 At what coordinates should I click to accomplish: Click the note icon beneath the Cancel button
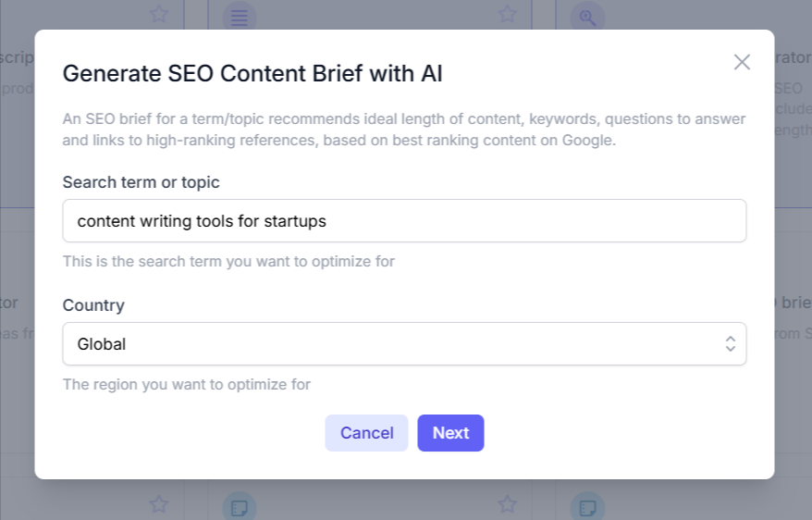(x=239, y=506)
